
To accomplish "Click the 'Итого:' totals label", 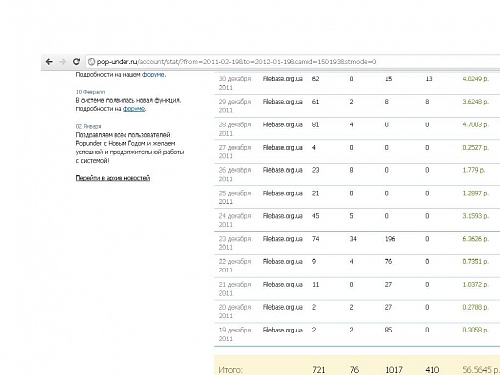I will (x=231, y=370).
